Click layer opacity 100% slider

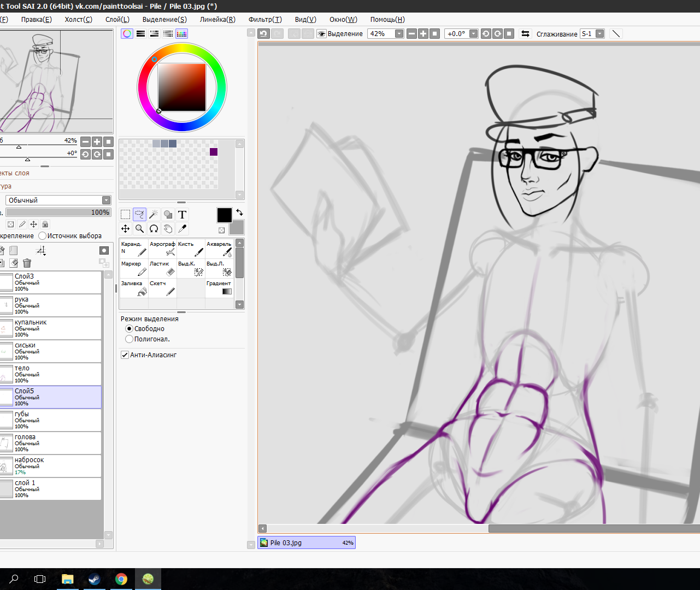[58, 213]
